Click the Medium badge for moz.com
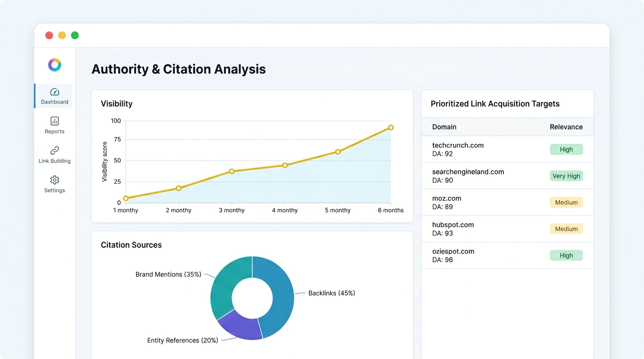Viewport: 644px width, 359px height. [x=566, y=202]
